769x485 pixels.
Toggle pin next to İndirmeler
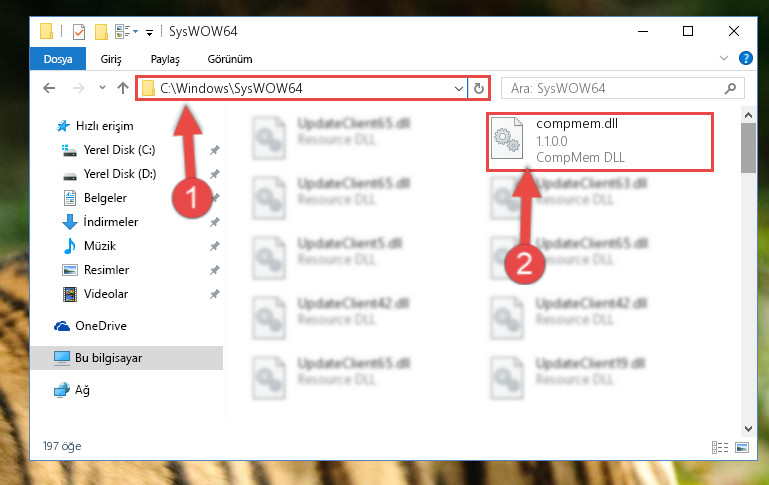(215, 222)
